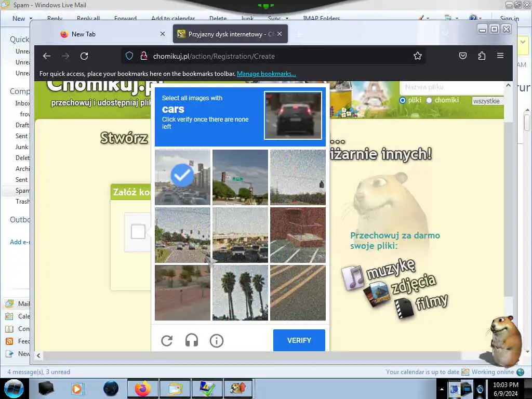Screen dimensions: 532x399
Task: Click the taskbar clock showing 10:03 PM
Action: click(506, 389)
